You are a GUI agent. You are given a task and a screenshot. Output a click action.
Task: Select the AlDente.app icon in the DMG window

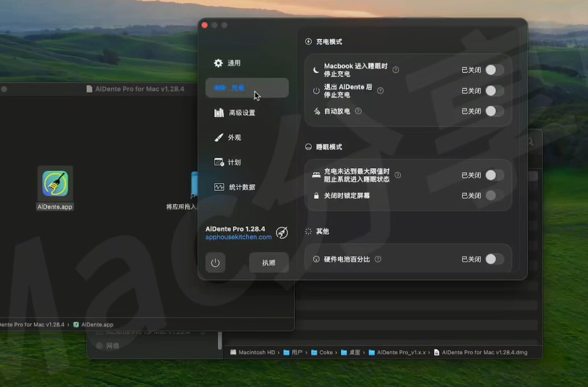coord(55,183)
